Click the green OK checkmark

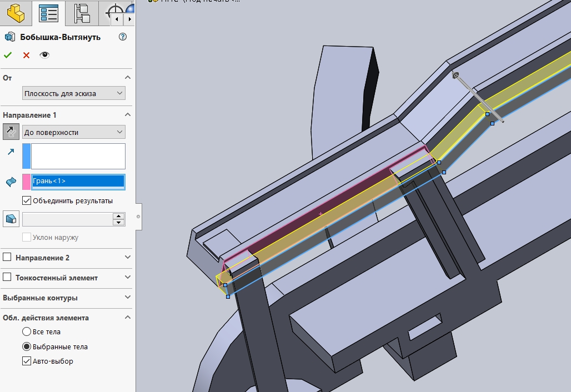[x=8, y=55]
